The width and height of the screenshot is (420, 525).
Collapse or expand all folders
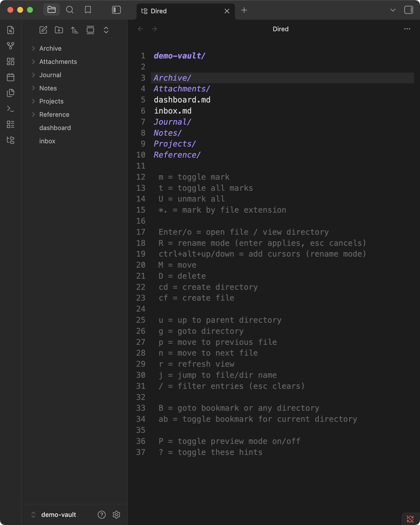point(106,30)
